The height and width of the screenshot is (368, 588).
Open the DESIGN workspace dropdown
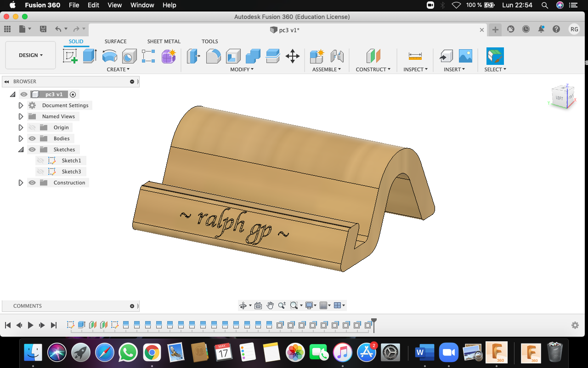tap(31, 55)
